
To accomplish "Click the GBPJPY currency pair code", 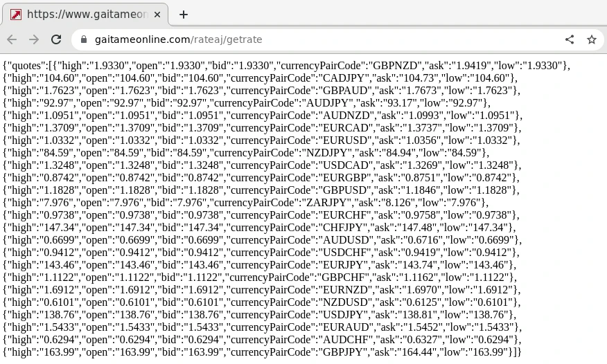I will (x=342, y=352).
